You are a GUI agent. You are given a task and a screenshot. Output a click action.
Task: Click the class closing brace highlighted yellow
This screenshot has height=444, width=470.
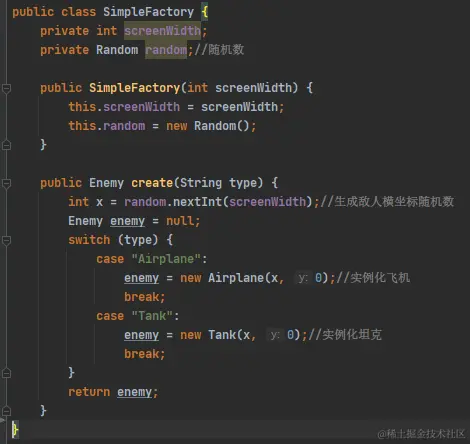[15, 430]
